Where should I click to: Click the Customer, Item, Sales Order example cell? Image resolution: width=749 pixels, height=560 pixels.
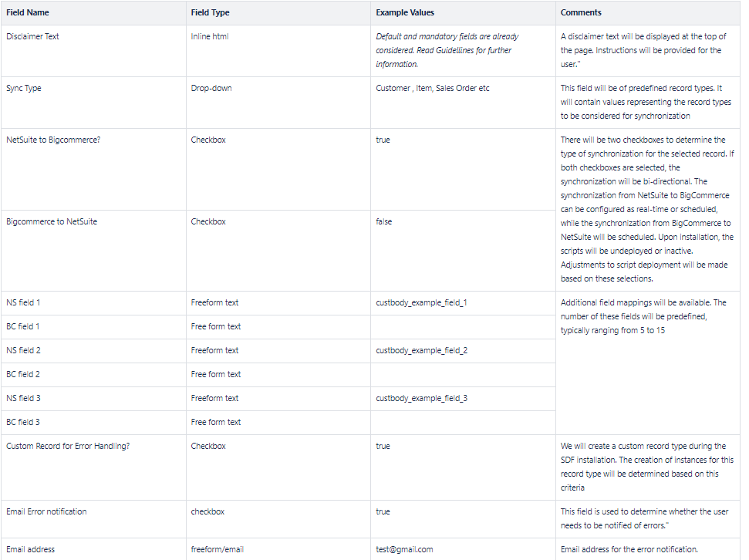click(433, 88)
